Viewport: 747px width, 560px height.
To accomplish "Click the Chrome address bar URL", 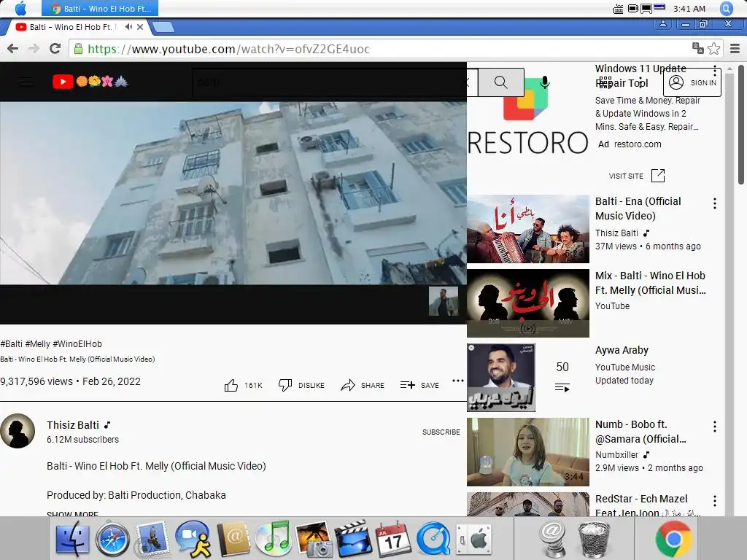I will (x=228, y=49).
